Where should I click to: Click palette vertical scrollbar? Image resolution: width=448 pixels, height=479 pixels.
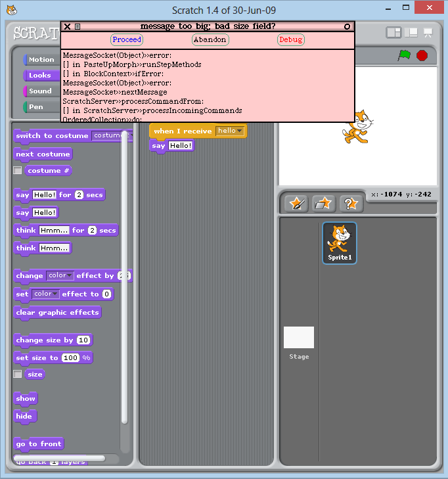[x=124, y=277]
